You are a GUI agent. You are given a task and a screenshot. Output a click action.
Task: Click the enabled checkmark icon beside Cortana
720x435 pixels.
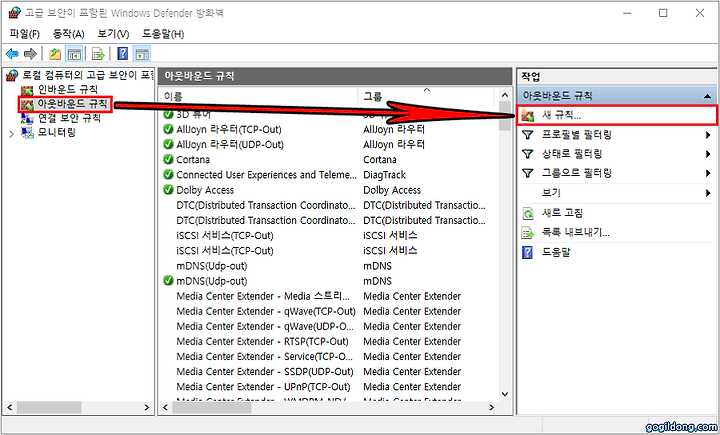[x=169, y=159]
